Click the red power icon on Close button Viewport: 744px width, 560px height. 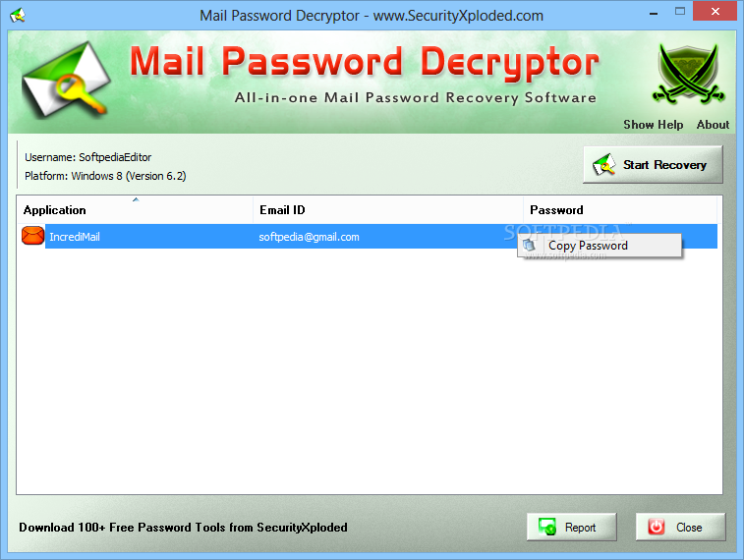[657, 527]
